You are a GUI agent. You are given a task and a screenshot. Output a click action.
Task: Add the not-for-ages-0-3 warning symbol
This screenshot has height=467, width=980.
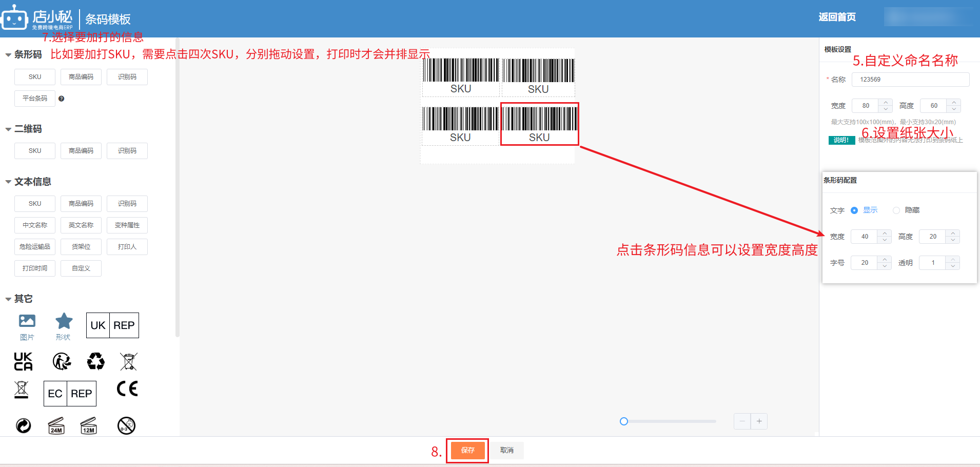click(x=126, y=425)
